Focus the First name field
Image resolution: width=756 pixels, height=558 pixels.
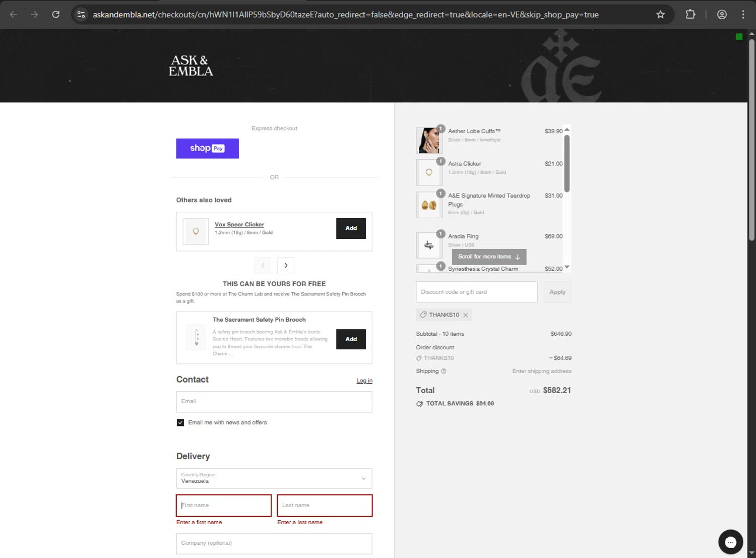pyautogui.click(x=224, y=506)
